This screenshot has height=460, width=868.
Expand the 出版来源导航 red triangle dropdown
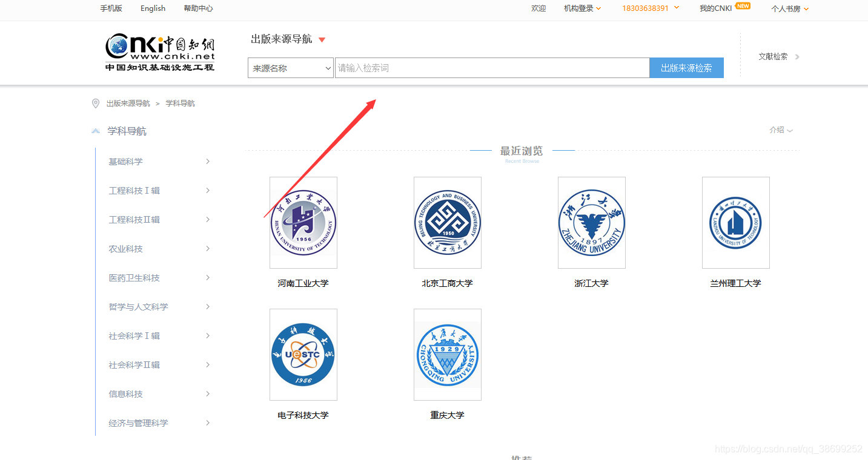[x=322, y=40]
